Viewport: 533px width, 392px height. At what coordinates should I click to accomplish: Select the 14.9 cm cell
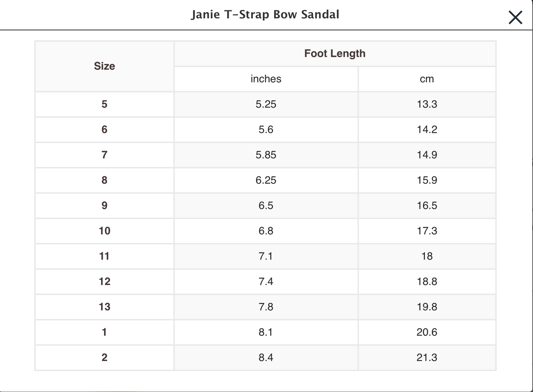point(427,155)
